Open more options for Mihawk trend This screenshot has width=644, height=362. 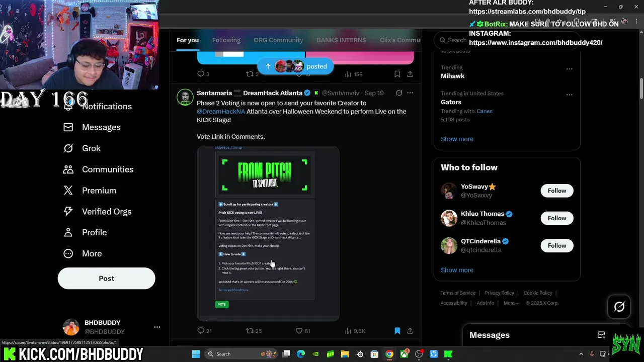[x=569, y=69]
